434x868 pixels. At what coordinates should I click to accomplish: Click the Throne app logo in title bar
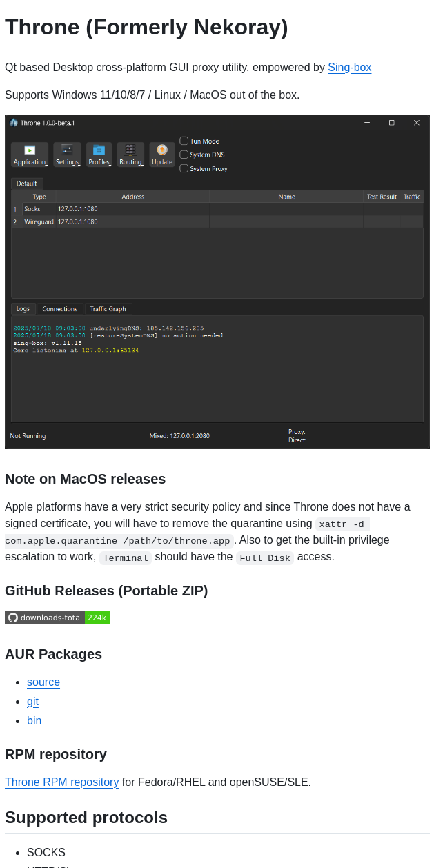pyautogui.click(x=14, y=123)
